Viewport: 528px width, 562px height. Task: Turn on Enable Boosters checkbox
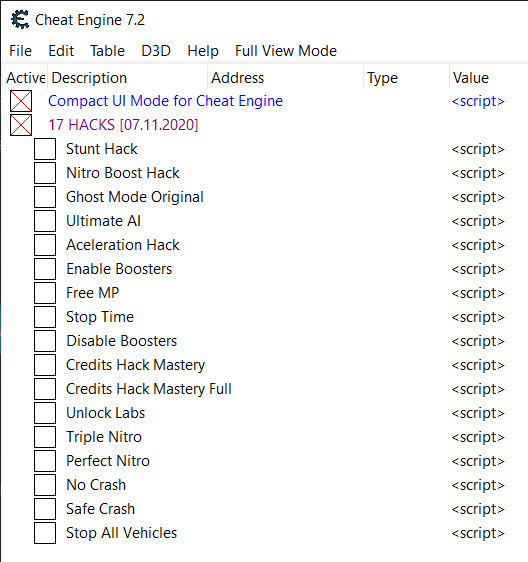click(45, 269)
